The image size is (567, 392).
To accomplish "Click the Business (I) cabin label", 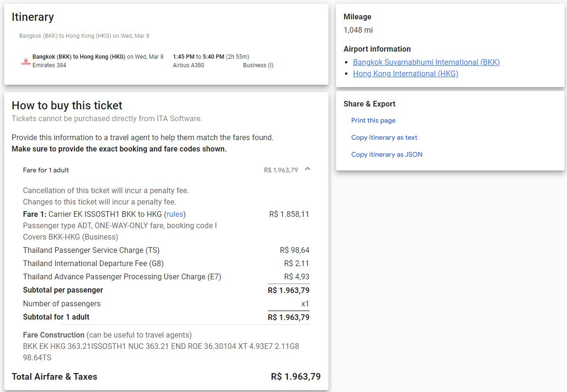I will pos(258,65).
